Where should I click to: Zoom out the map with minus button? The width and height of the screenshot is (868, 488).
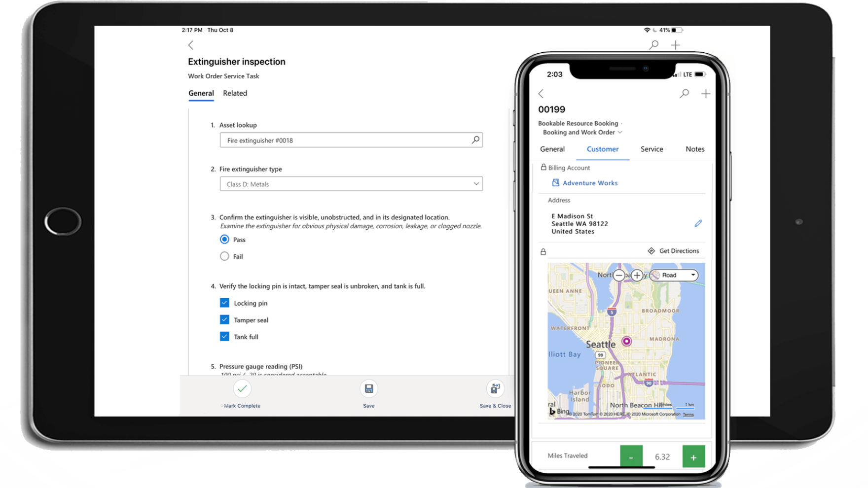click(x=619, y=275)
